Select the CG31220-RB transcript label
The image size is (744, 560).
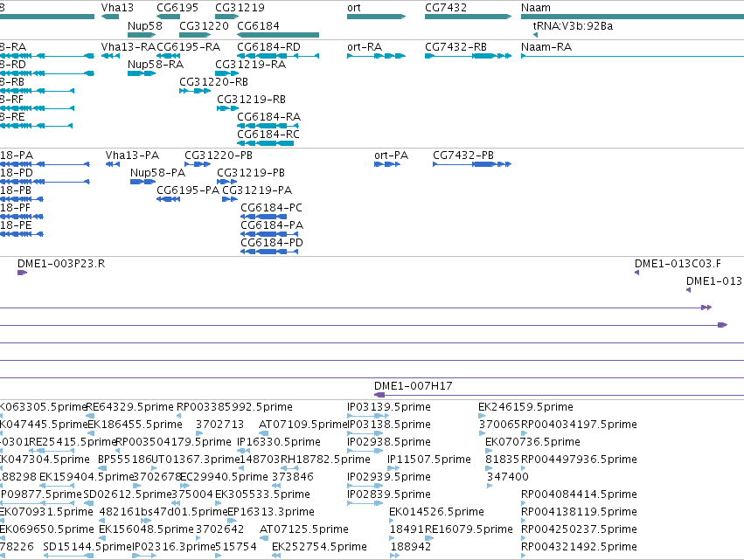pyautogui.click(x=213, y=82)
